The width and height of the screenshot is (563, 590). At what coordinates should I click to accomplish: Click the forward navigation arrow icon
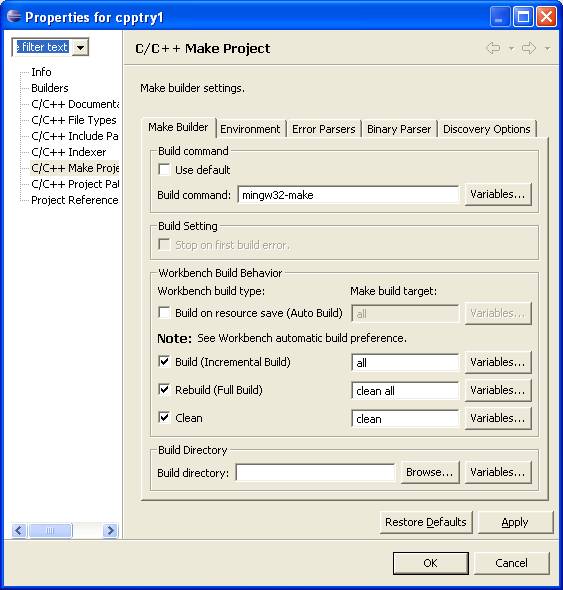point(529,48)
